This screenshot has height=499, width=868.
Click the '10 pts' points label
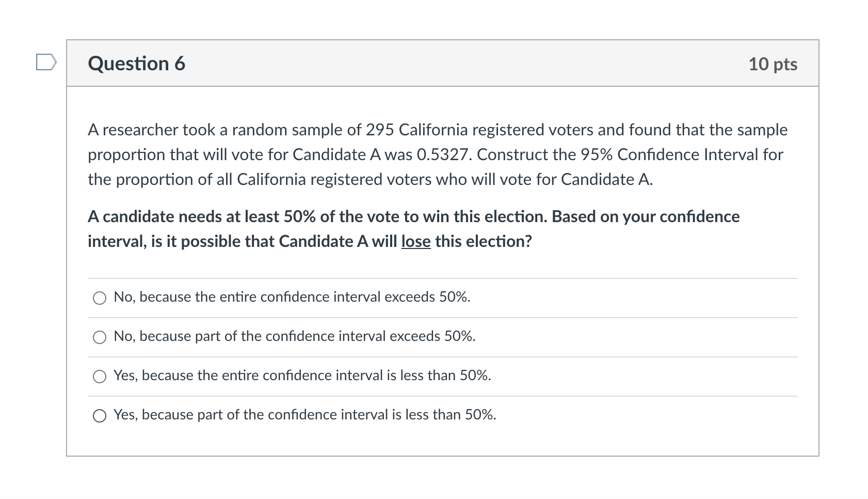(773, 64)
